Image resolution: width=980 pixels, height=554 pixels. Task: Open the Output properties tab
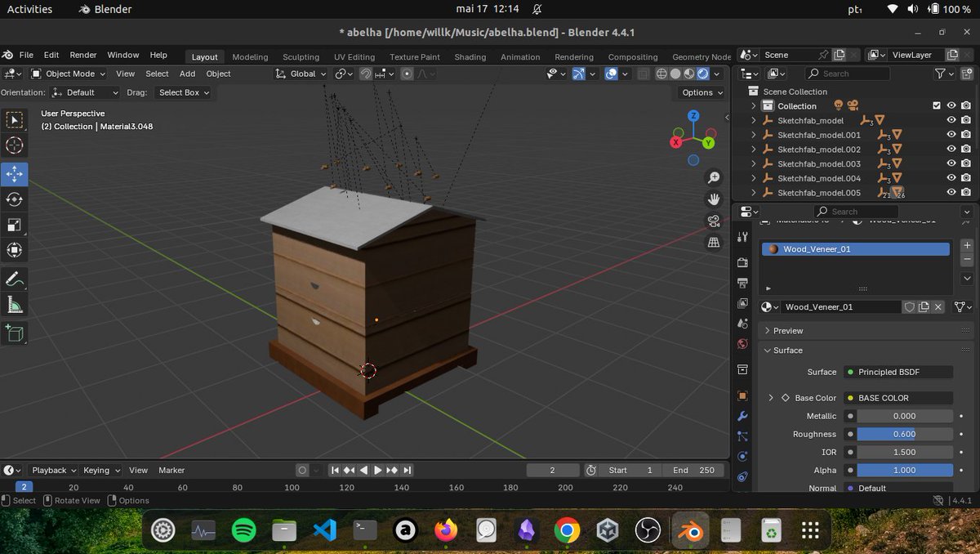[742, 283]
